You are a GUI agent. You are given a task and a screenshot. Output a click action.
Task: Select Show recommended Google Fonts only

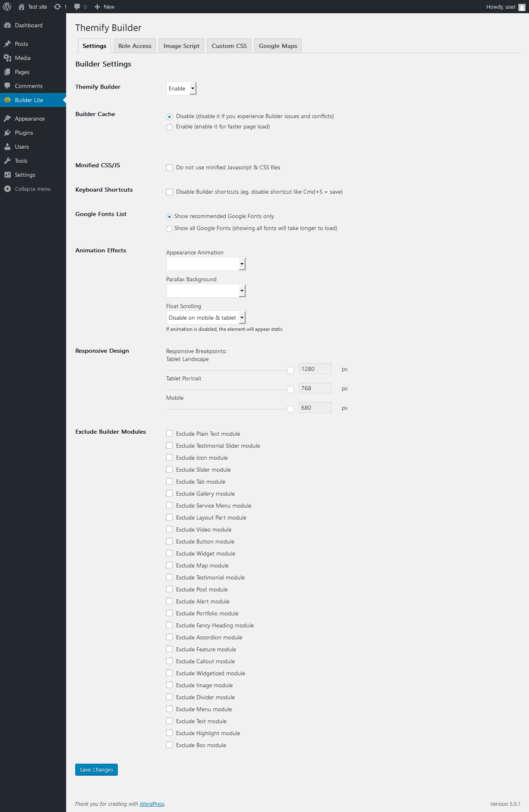169,217
